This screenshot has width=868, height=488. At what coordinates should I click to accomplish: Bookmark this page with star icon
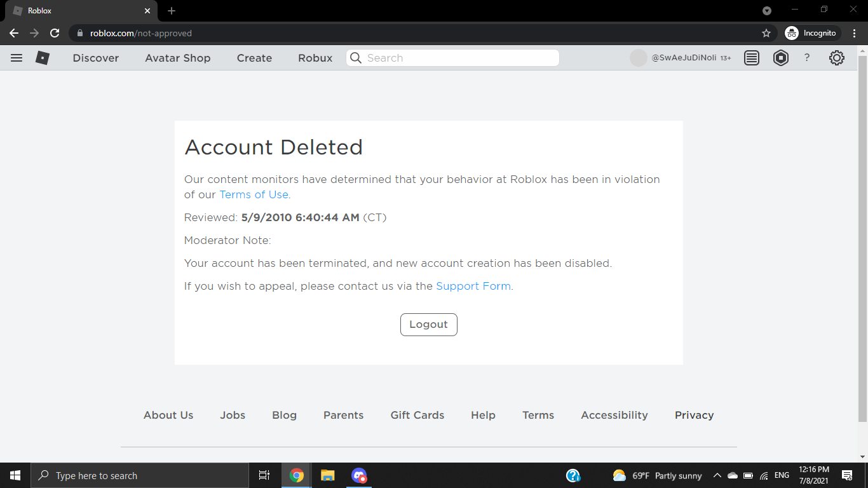click(766, 33)
